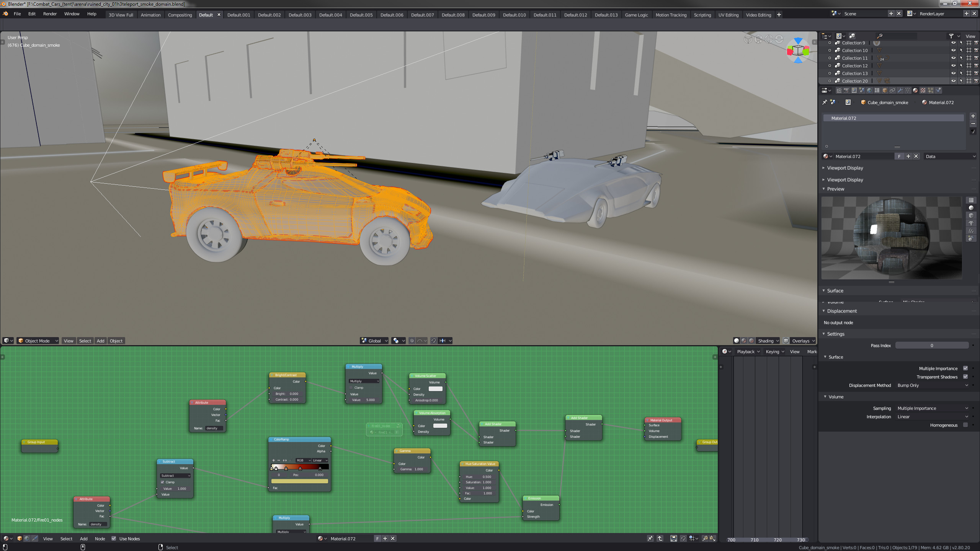
Task: Switch viewport to rendered shading sphere
Action: (x=751, y=341)
